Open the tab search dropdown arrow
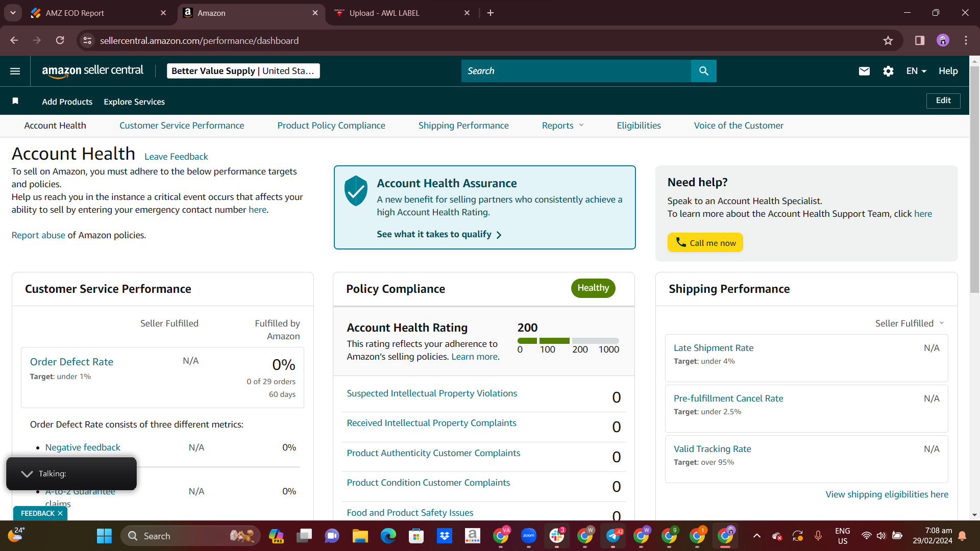This screenshot has width=980, height=551. 13,13
